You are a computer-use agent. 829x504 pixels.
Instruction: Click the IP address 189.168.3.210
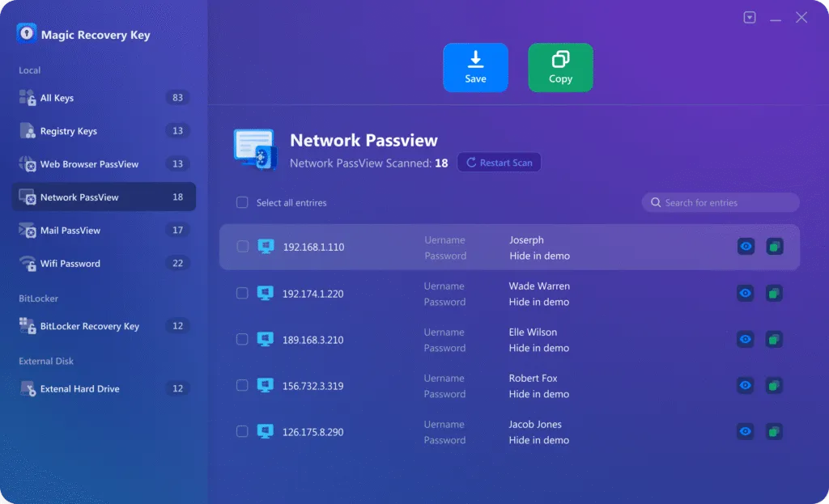[313, 340]
